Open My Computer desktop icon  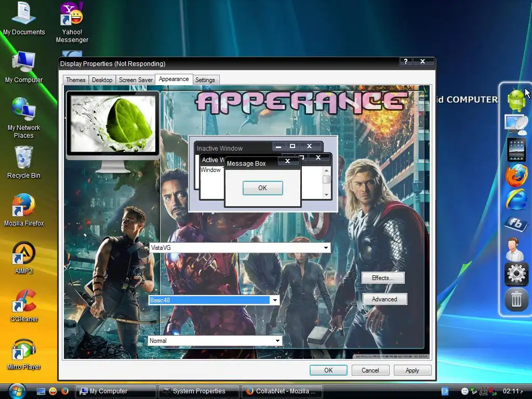pyautogui.click(x=24, y=67)
